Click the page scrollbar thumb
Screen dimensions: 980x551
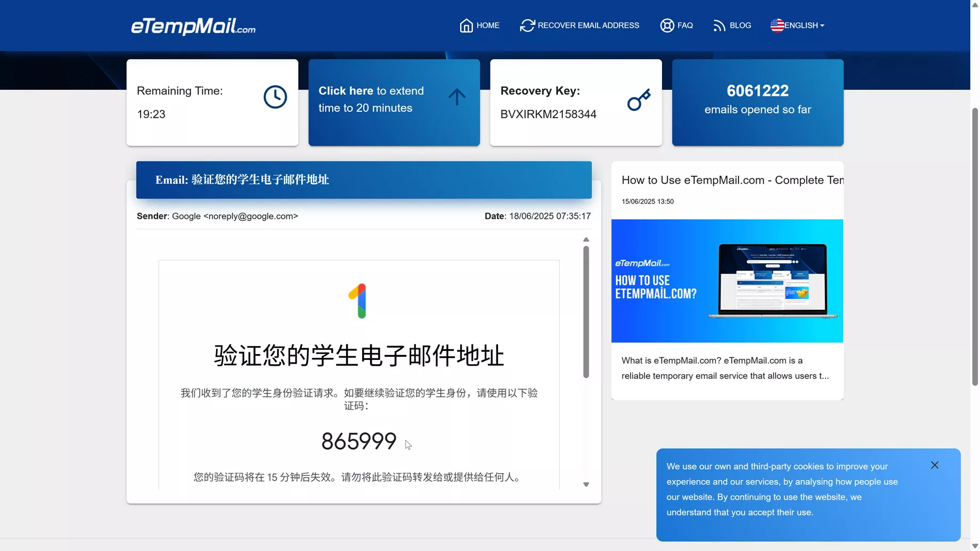click(975, 245)
